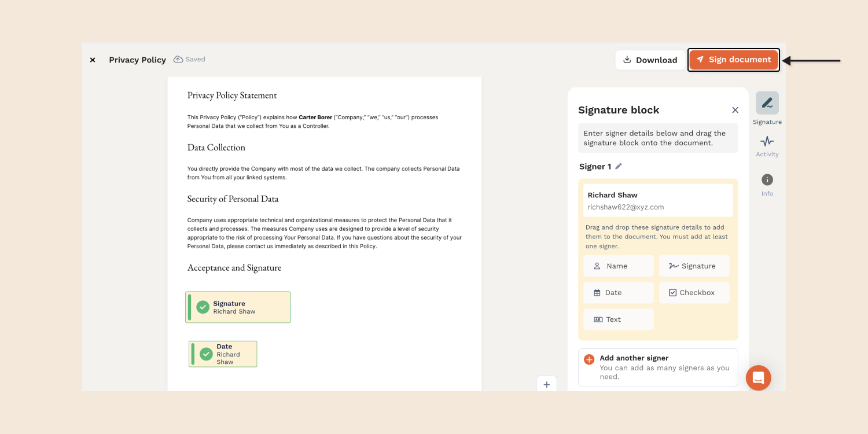This screenshot has height=434, width=868.
Task: Open the Info sidebar tab
Action: tap(767, 180)
